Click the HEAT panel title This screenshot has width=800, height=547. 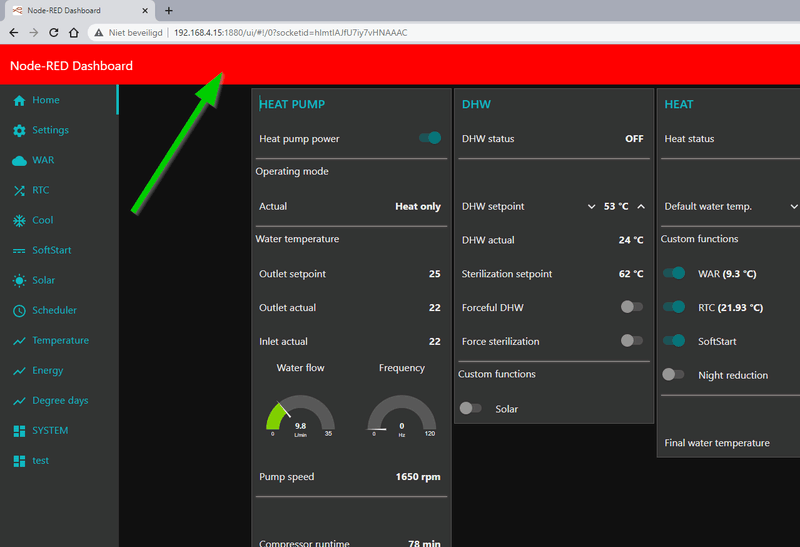point(679,104)
